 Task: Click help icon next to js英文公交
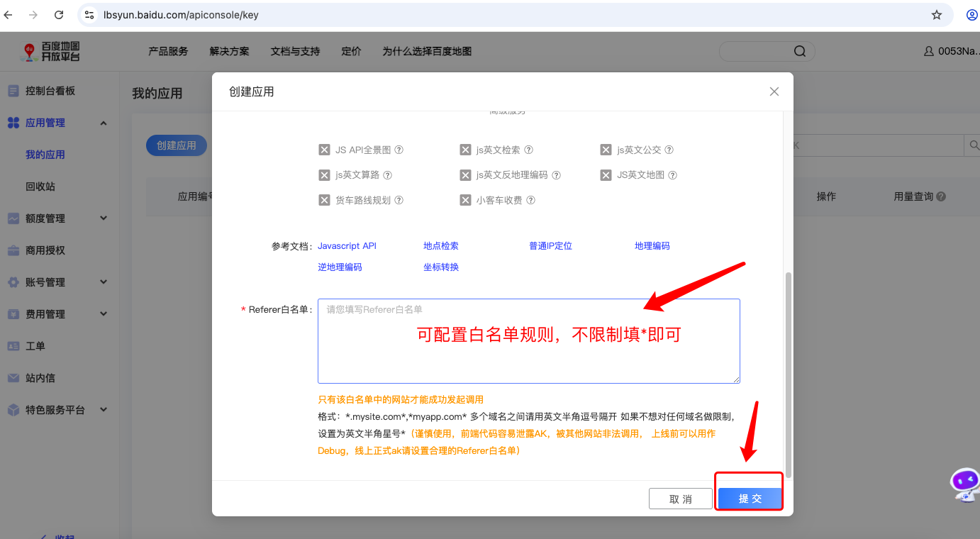point(669,150)
